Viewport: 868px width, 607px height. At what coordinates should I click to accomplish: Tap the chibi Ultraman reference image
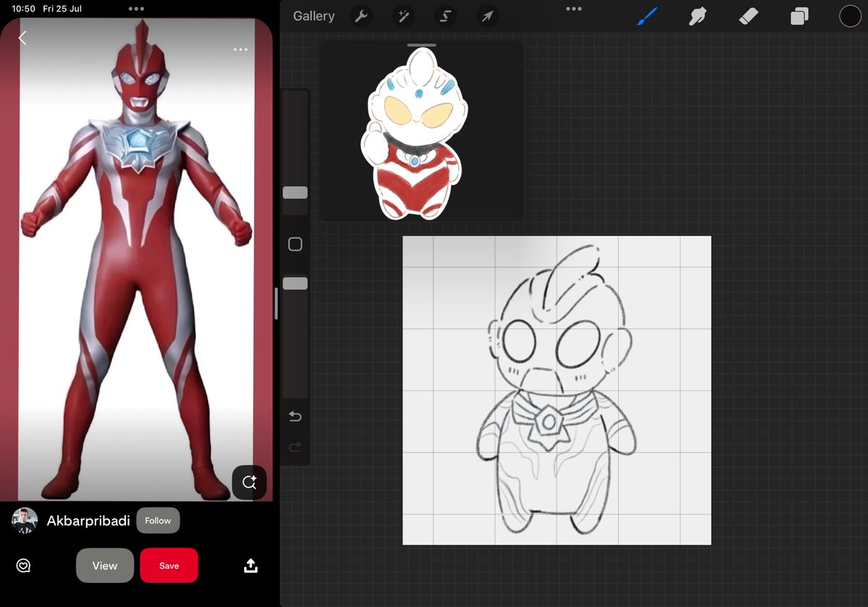[x=415, y=133]
